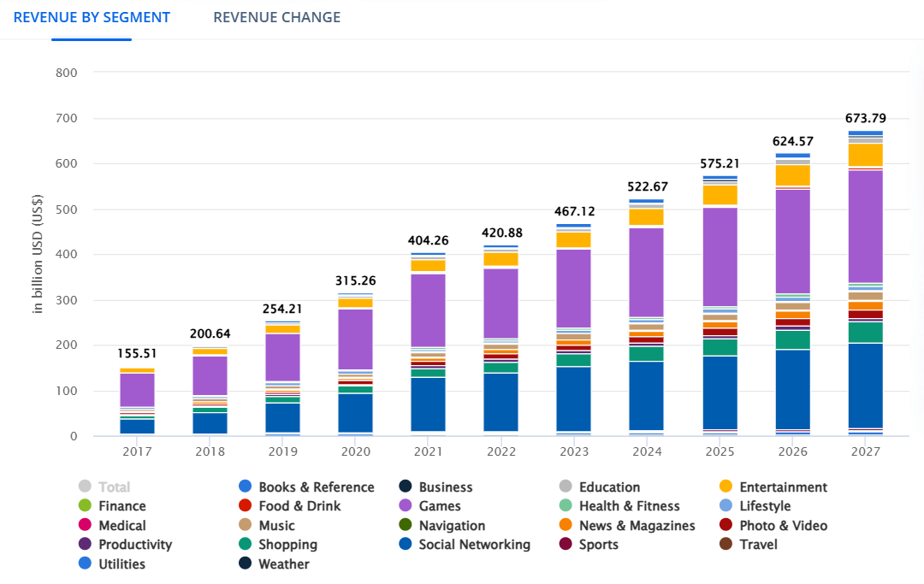924x584 pixels.
Task: Click the Medical legend pink dot
Action: pyautogui.click(x=85, y=526)
